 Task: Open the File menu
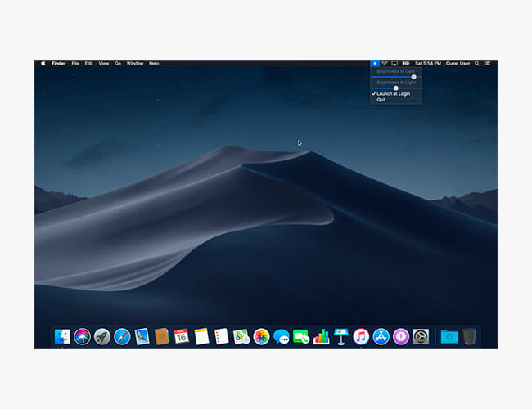[x=75, y=64]
